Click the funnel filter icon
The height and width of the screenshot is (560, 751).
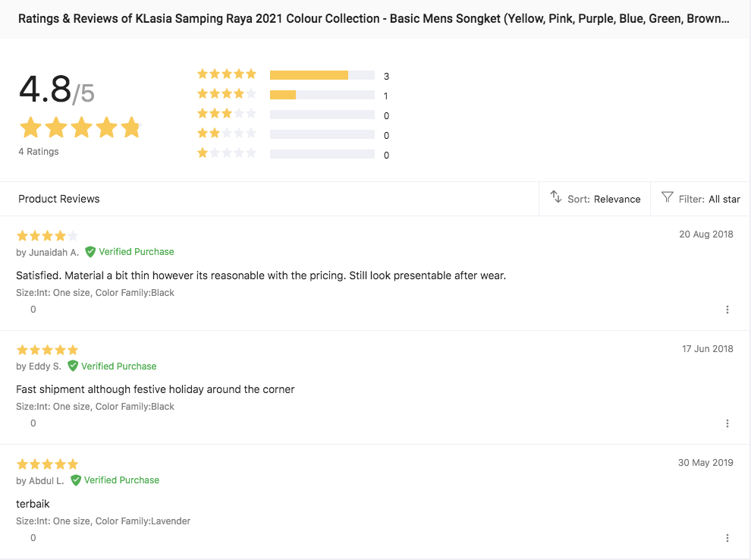coord(668,197)
